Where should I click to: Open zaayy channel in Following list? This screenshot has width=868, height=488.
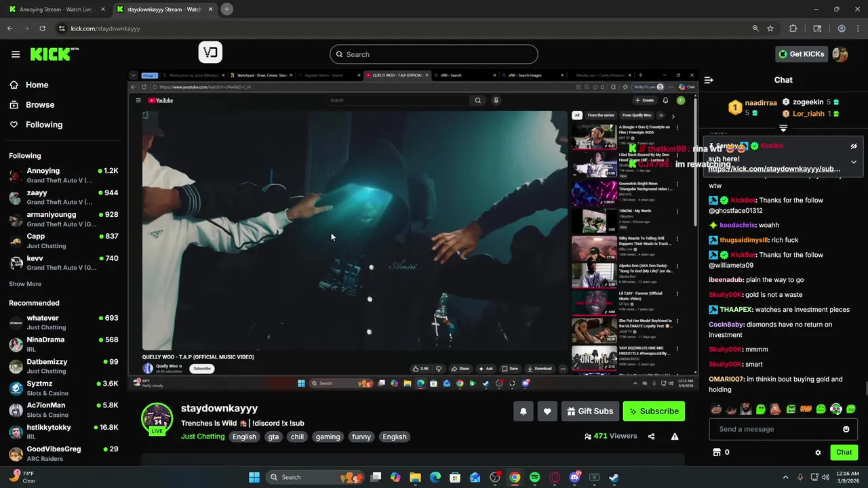pos(63,197)
